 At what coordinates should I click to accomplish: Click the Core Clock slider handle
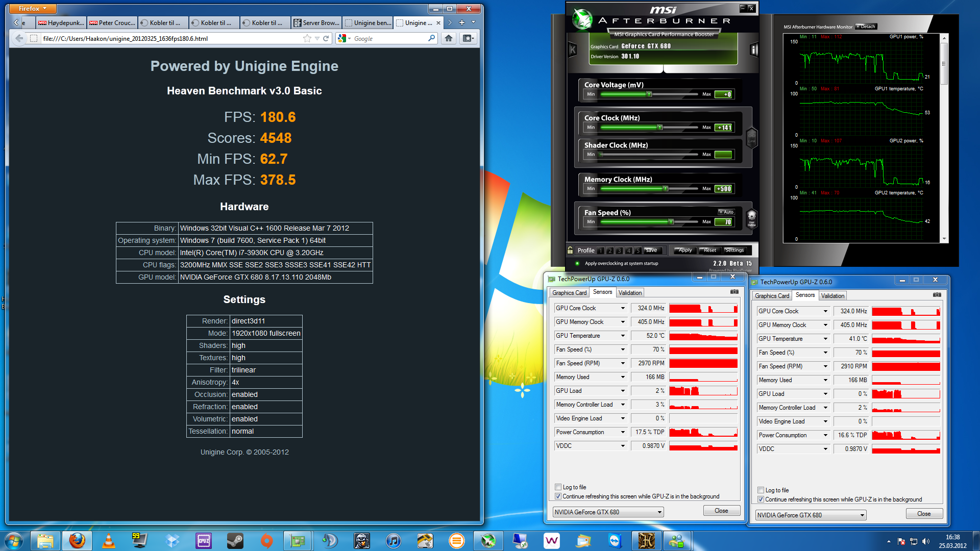click(x=660, y=128)
